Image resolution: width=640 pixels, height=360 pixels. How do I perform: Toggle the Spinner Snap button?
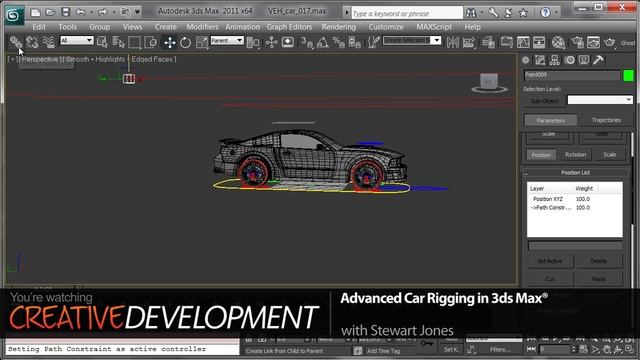355,42
